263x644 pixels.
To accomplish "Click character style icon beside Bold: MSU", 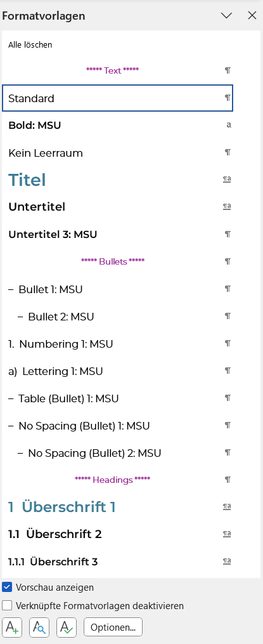I will click(x=229, y=125).
